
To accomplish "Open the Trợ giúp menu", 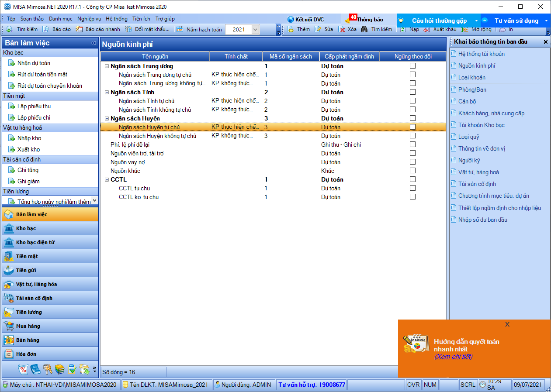I will [x=165, y=19].
